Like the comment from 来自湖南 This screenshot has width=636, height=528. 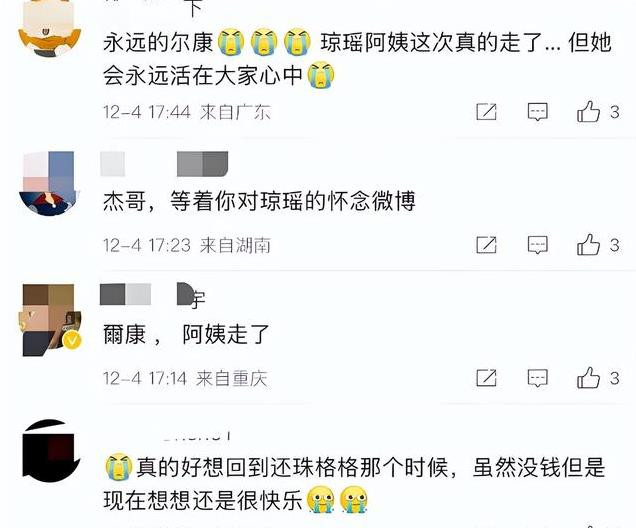(589, 245)
